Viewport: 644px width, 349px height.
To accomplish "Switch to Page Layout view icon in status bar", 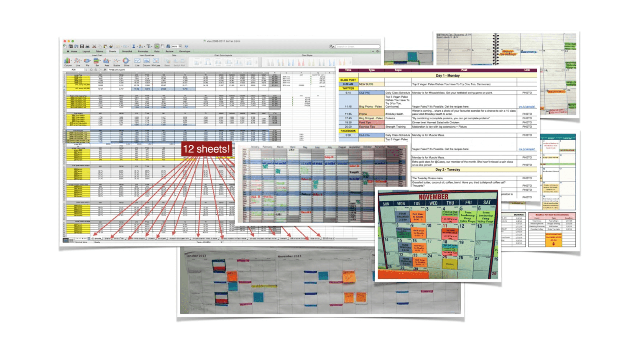I will [72, 240].
